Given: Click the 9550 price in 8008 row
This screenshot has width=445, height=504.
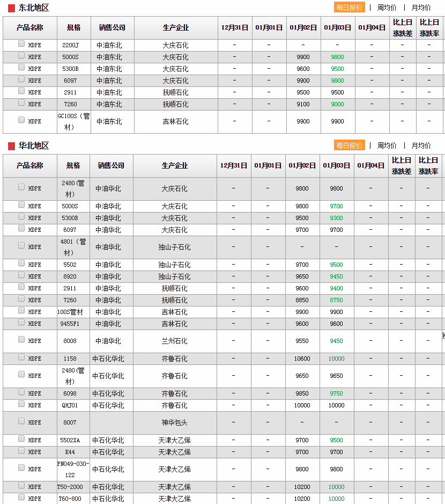Looking at the screenshot, I should (302, 341).
